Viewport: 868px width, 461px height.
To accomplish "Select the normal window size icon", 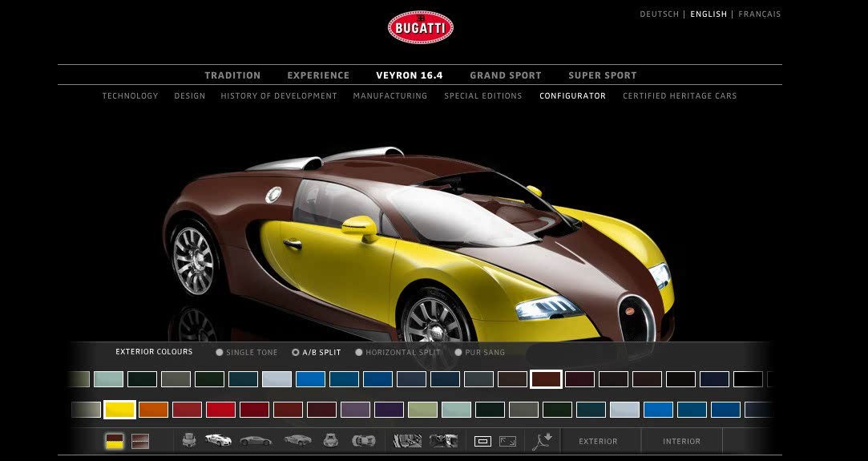I will pos(482,441).
